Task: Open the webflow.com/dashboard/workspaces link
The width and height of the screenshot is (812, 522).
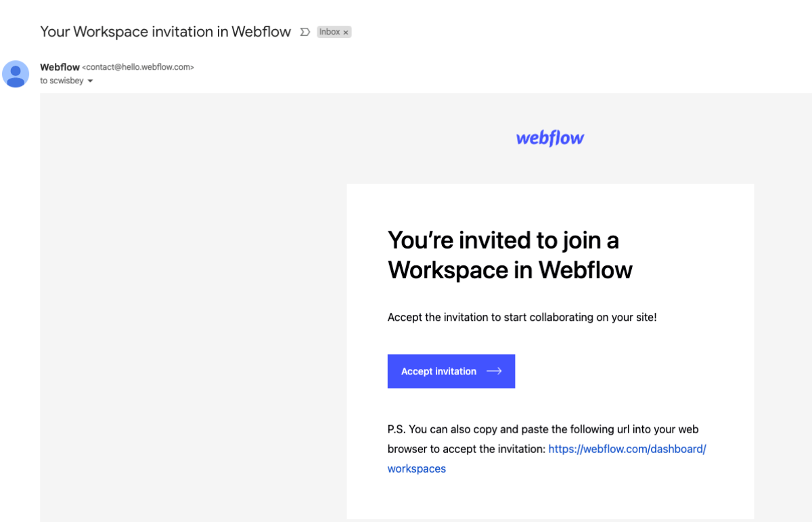Action: pos(627,449)
